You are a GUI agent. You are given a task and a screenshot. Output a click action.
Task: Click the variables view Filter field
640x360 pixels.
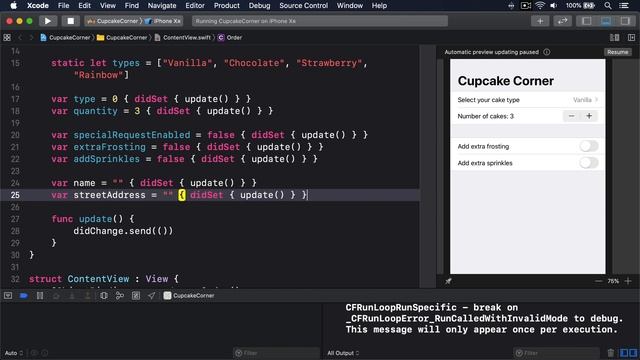coord(276,353)
